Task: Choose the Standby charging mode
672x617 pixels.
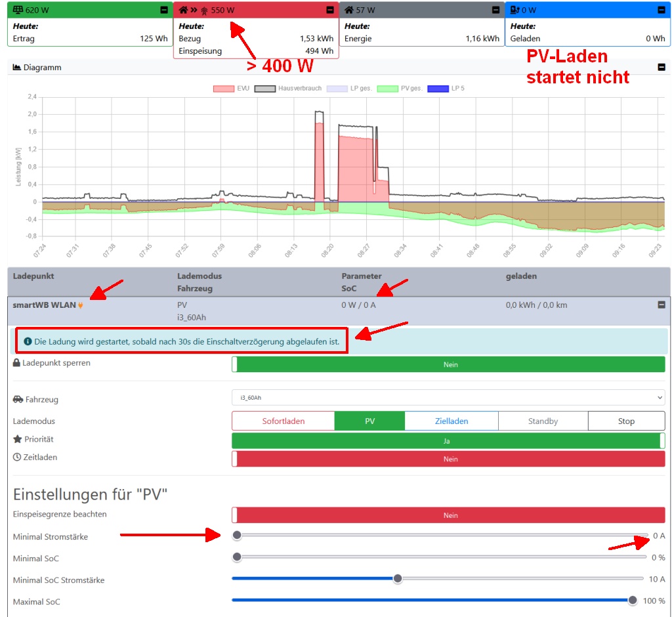Action: coord(543,421)
